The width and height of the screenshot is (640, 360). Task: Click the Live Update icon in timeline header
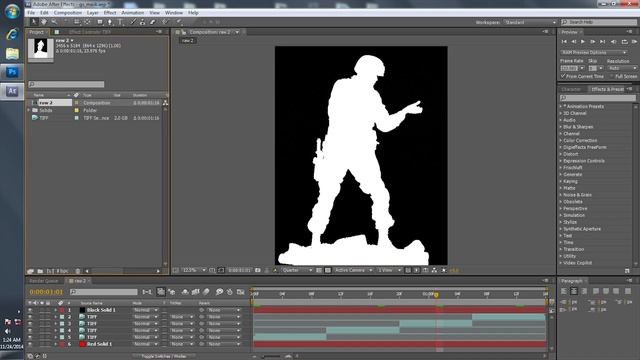pos(161,292)
